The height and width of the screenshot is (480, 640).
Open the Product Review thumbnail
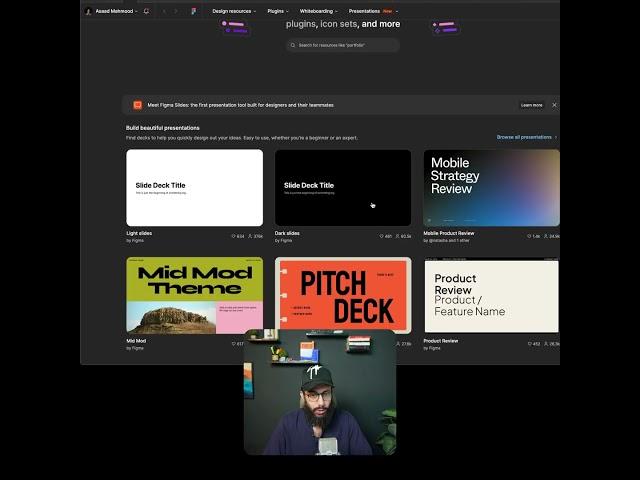[491, 296]
